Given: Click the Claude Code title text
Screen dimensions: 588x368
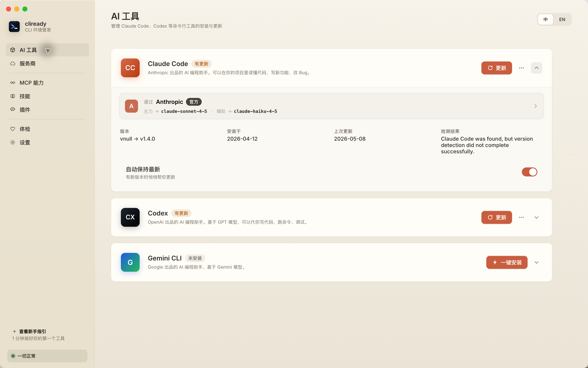Looking at the screenshot, I should point(168,64).
